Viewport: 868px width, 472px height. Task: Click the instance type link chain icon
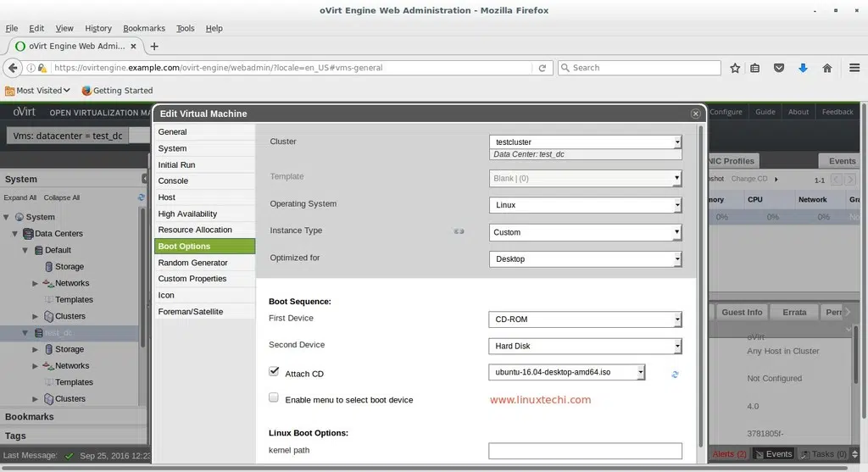pos(459,231)
